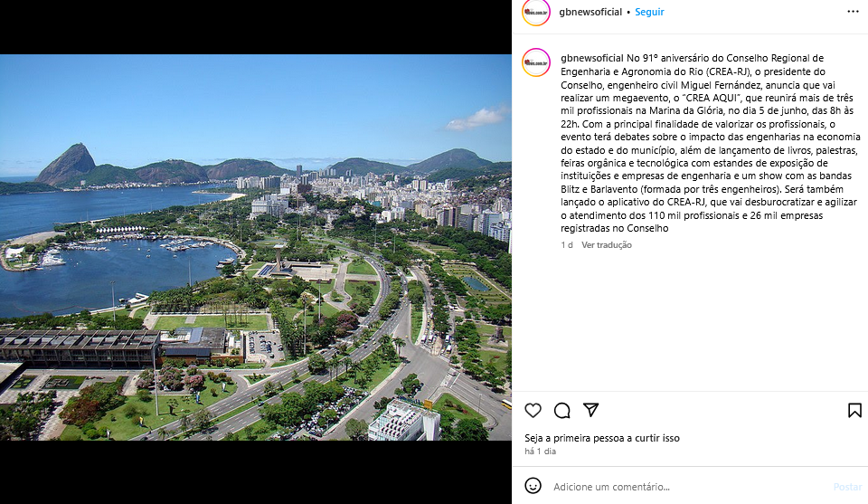
Task: Like the post with heart icon
Action: click(533, 411)
